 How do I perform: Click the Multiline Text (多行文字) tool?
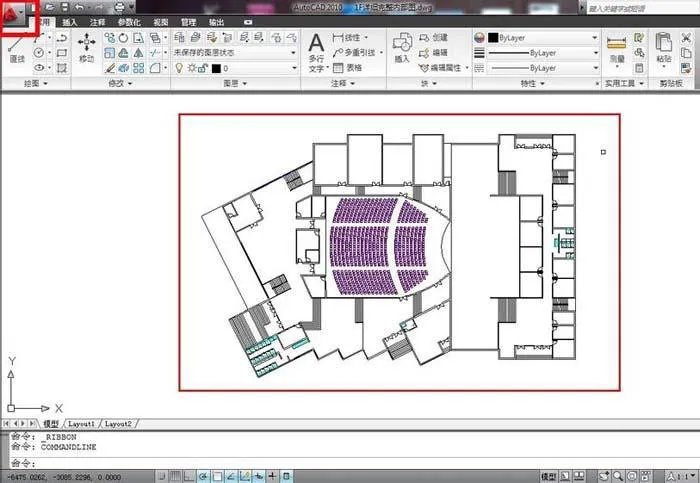[x=317, y=53]
